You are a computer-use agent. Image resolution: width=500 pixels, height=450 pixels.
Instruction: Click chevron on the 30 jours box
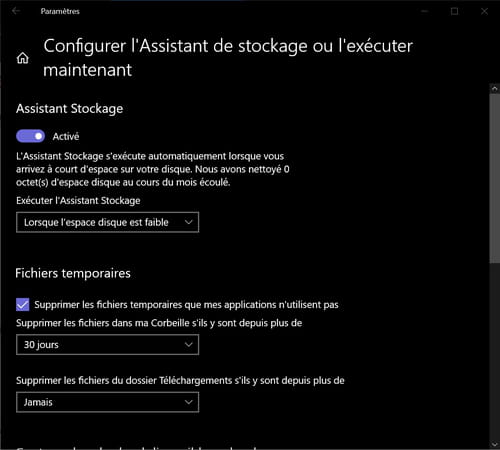coord(189,344)
